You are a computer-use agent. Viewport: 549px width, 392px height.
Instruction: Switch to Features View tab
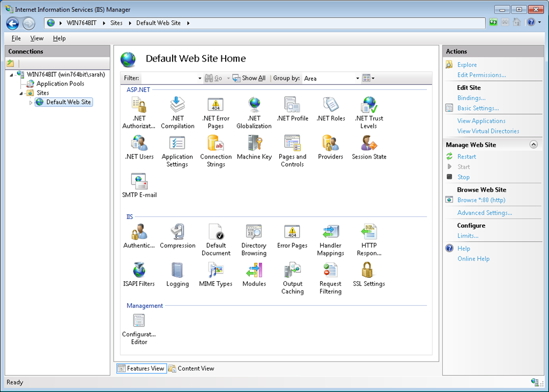pyautogui.click(x=142, y=368)
